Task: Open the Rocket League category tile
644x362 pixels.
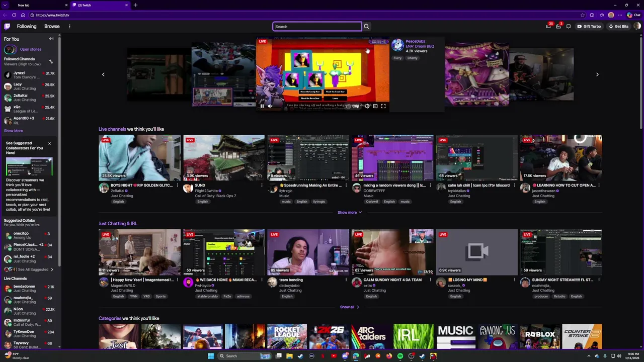Action: click(287, 337)
